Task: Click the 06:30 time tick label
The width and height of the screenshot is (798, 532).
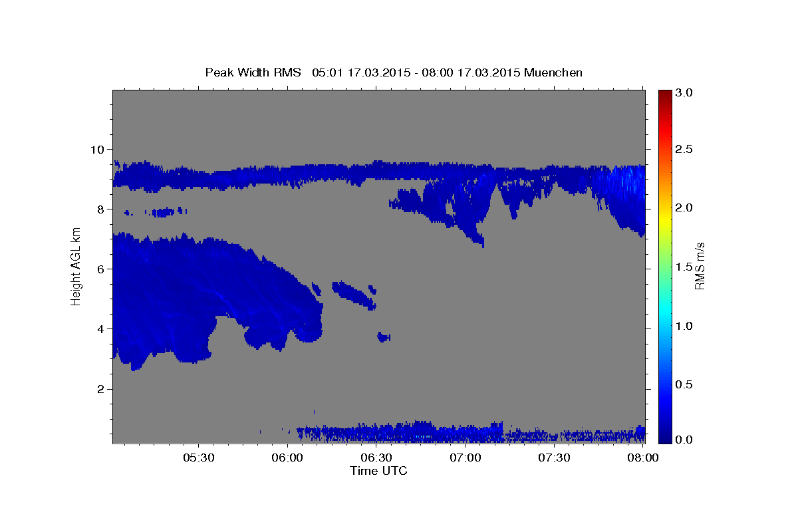Action: [x=376, y=458]
